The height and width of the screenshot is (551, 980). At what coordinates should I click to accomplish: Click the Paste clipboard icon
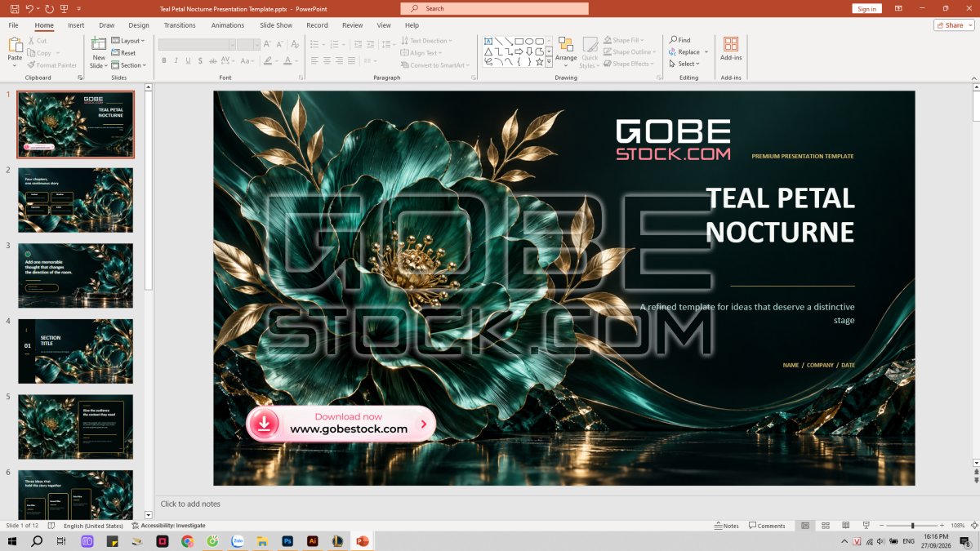(15, 44)
